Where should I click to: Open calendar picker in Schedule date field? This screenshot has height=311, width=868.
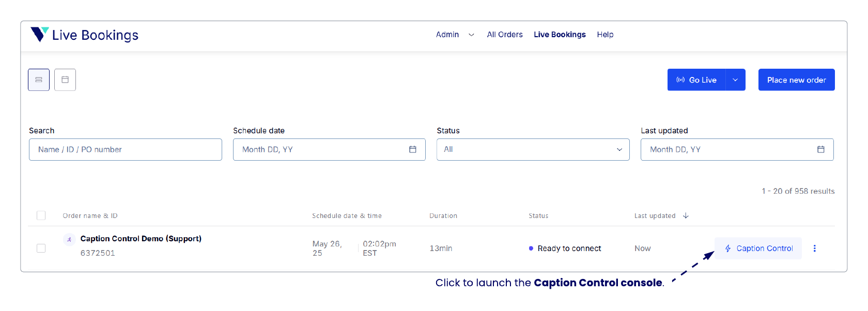click(412, 149)
